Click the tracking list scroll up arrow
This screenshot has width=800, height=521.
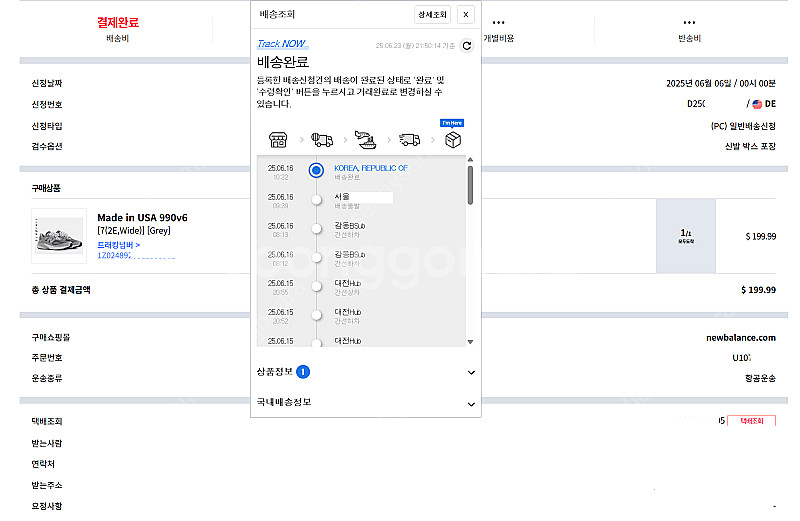pyautogui.click(x=470, y=160)
